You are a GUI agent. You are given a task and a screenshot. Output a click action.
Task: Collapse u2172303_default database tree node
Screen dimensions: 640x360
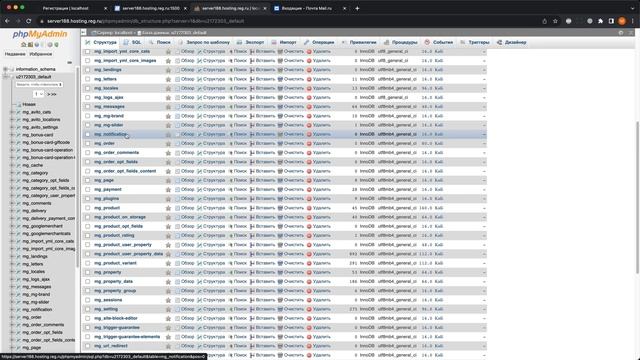5,77
